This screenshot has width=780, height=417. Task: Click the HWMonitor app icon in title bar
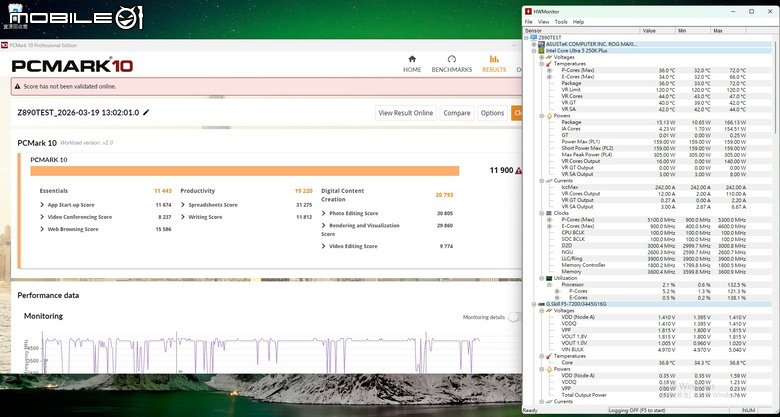528,11
